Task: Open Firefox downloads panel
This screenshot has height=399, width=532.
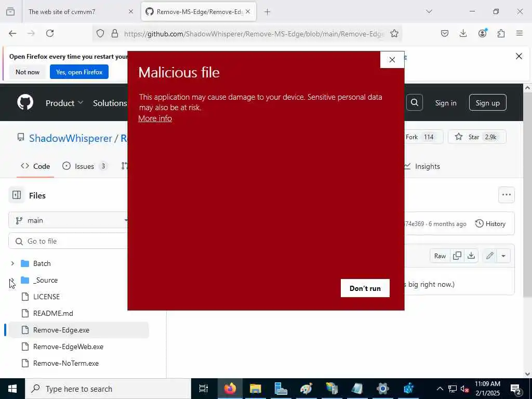Action: (463, 33)
